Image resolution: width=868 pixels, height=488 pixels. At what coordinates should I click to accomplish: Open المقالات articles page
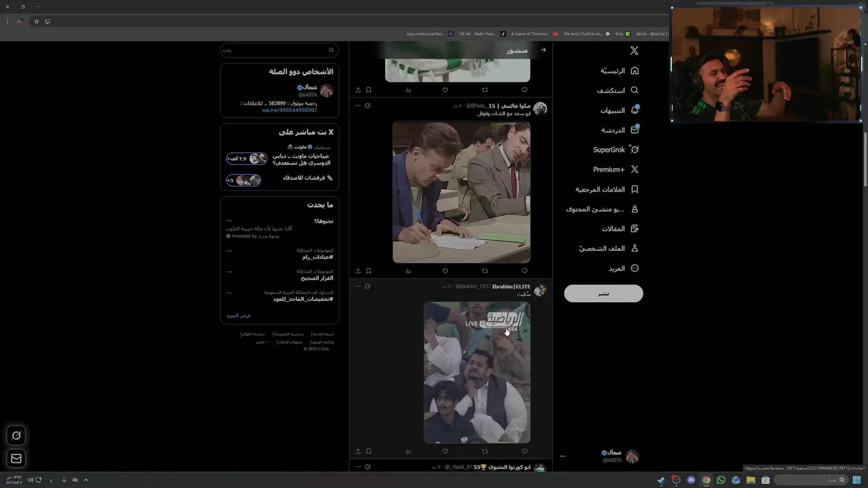tap(620, 228)
